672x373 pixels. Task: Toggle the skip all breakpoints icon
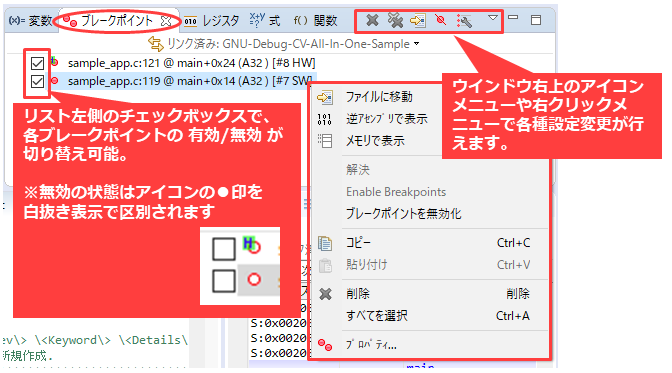click(x=440, y=20)
